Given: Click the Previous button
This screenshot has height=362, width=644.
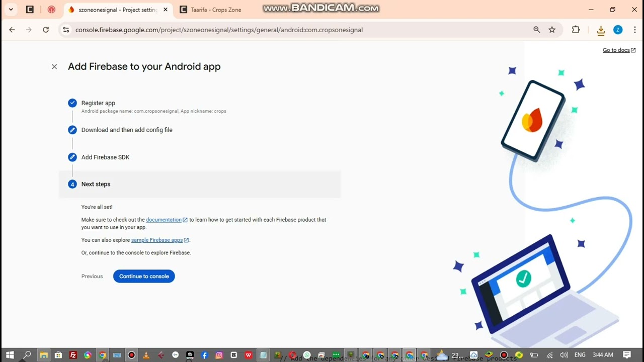Looking at the screenshot, I should [x=92, y=276].
